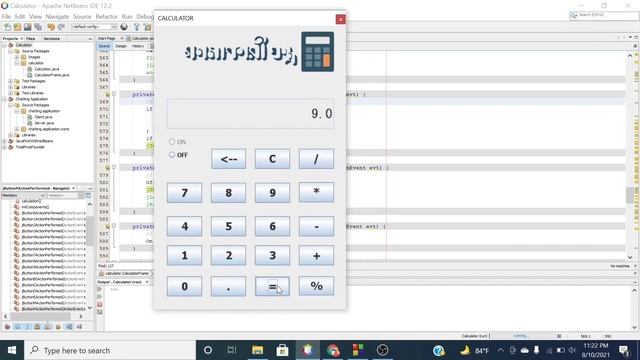Click the multiply asterisk button

point(316,192)
